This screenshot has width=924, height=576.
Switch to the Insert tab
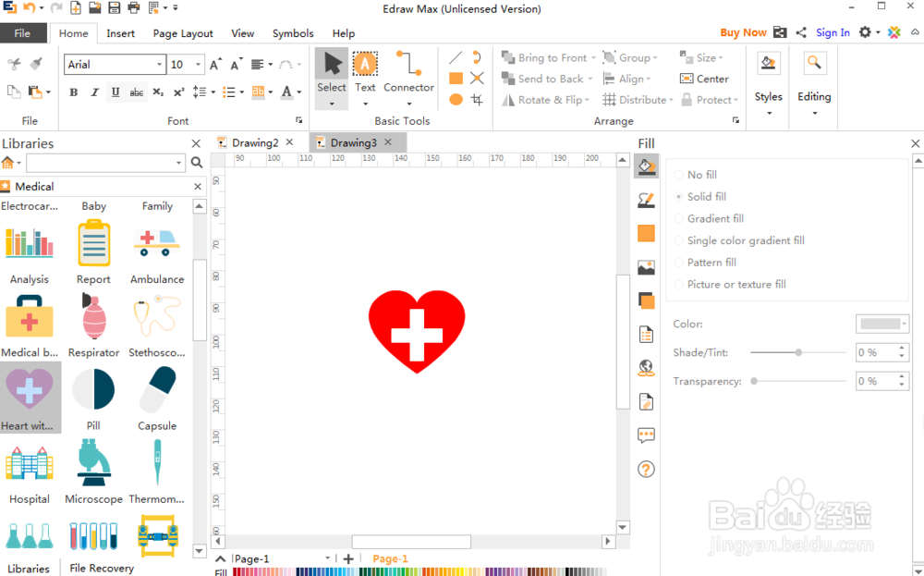pyautogui.click(x=120, y=33)
